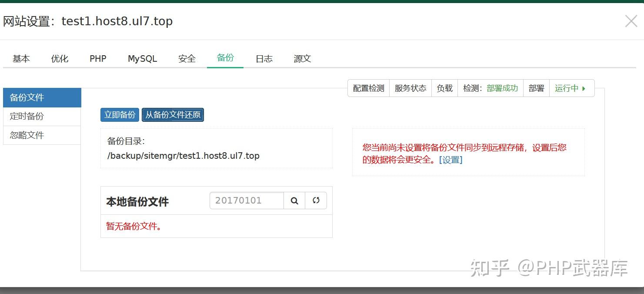Switch to the MySQL tab

point(142,58)
